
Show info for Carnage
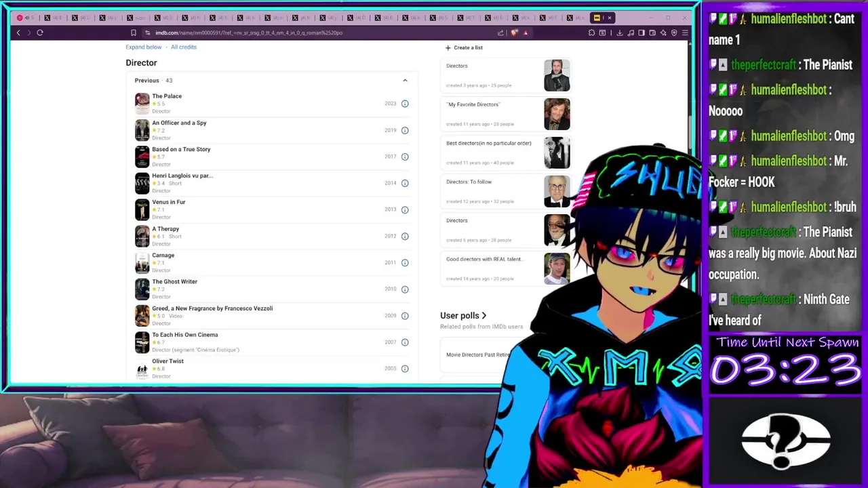click(x=405, y=262)
